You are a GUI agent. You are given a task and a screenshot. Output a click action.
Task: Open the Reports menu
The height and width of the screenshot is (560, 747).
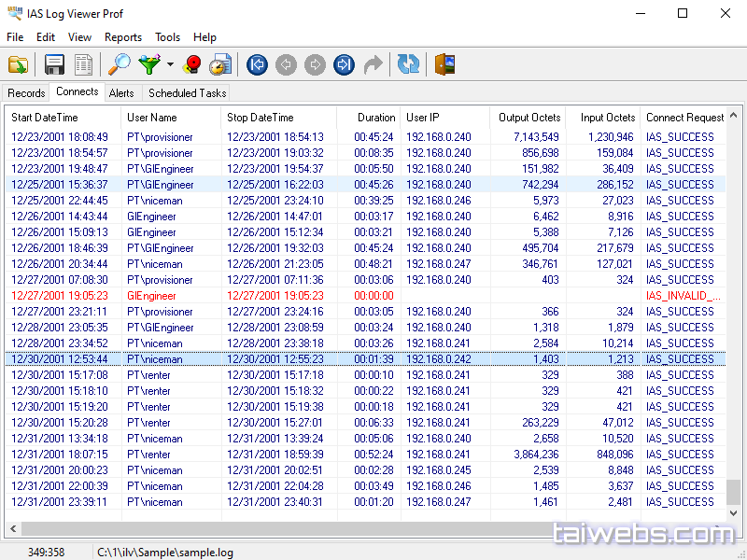123,37
